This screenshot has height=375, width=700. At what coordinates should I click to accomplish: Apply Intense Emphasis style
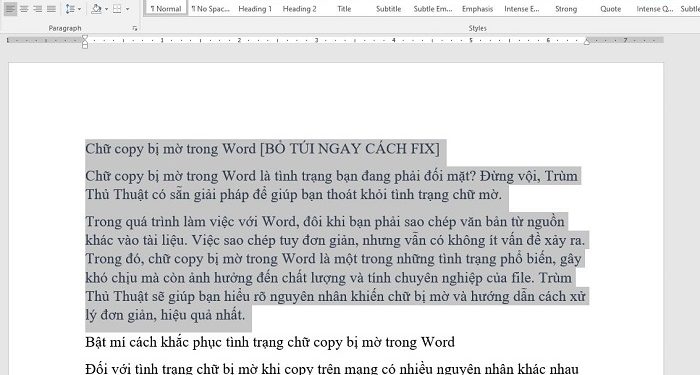tap(522, 8)
